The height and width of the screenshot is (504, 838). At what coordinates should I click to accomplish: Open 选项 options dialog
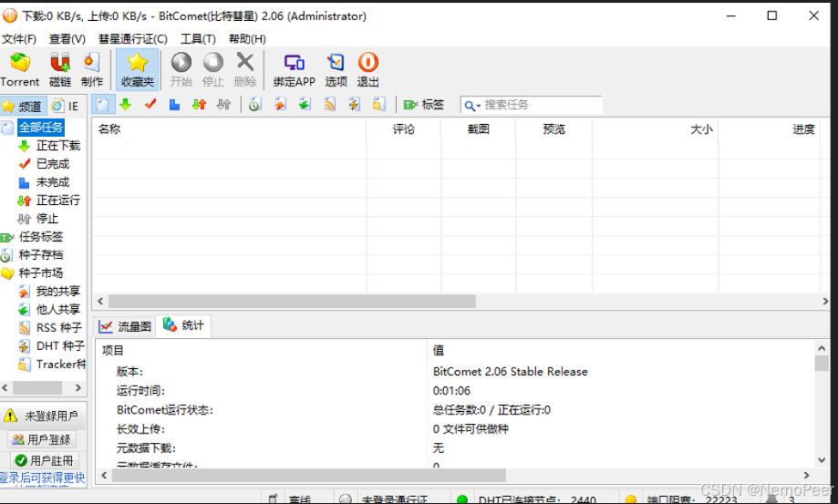pos(336,69)
